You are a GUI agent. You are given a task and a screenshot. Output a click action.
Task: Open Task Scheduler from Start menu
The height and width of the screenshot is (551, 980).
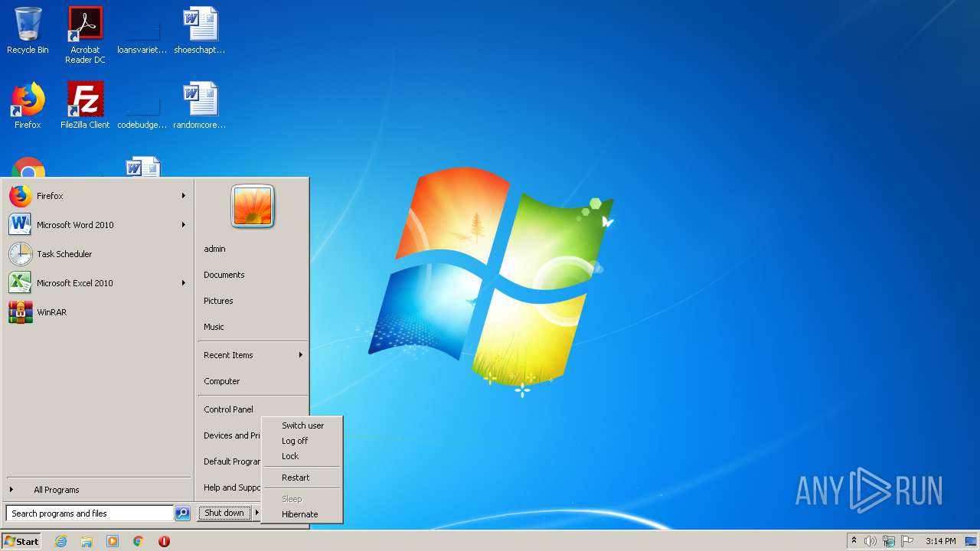pyautogui.click(x=97, y=254)
